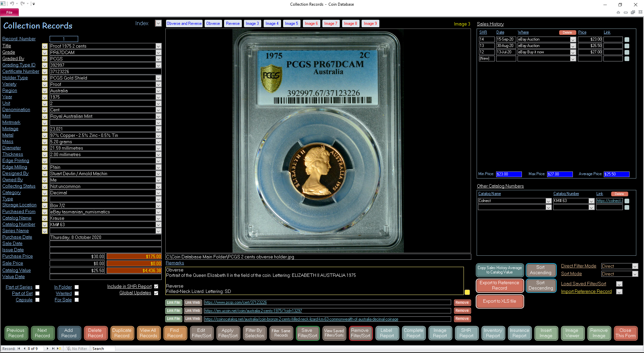Click yellow square button beside Catalog Name field
The image size is (644, 353).
(x=45, y=218)
